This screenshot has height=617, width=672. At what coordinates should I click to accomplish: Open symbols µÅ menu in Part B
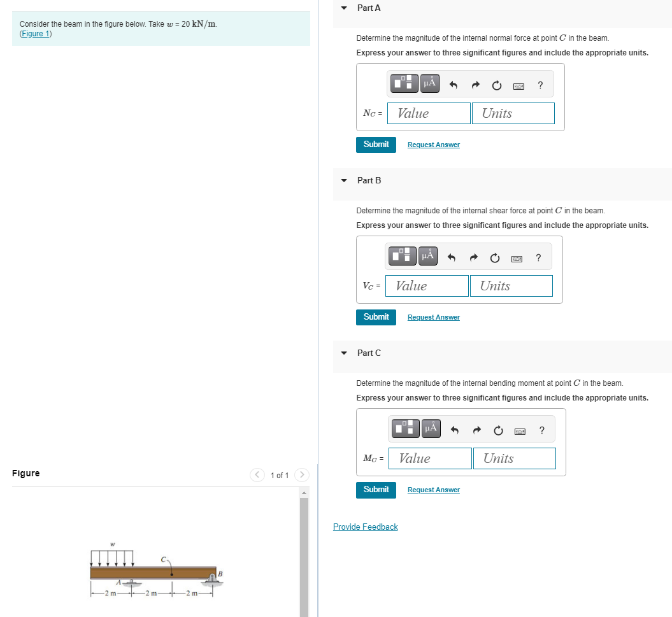pos(428,256)
